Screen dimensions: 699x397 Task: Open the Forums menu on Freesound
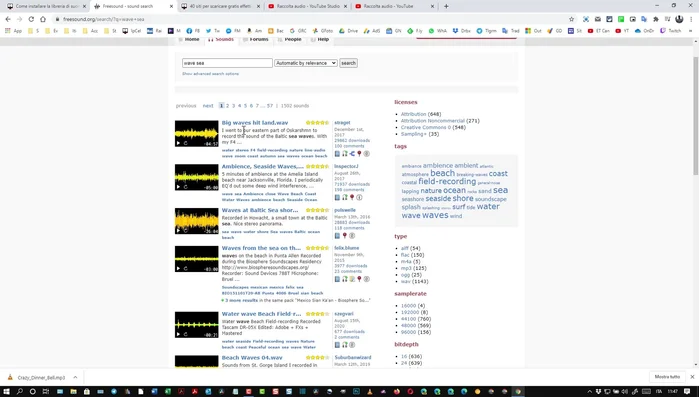[x=255, y=40]
